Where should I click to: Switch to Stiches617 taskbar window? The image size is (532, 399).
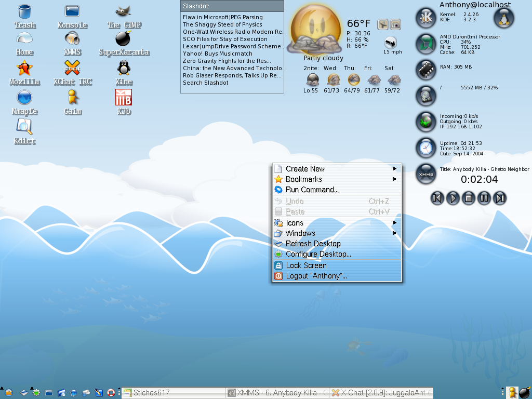coord(173,393)
